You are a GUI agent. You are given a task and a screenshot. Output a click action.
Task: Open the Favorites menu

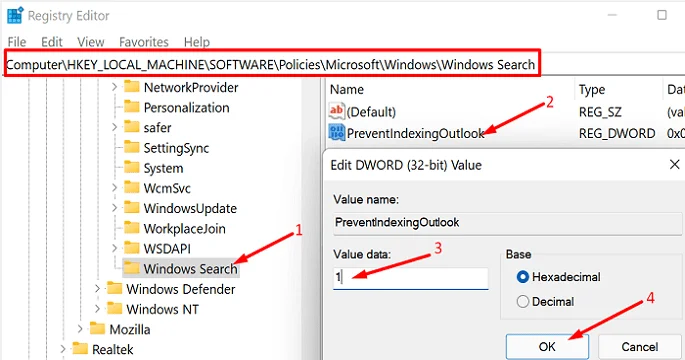coord(144,42)
